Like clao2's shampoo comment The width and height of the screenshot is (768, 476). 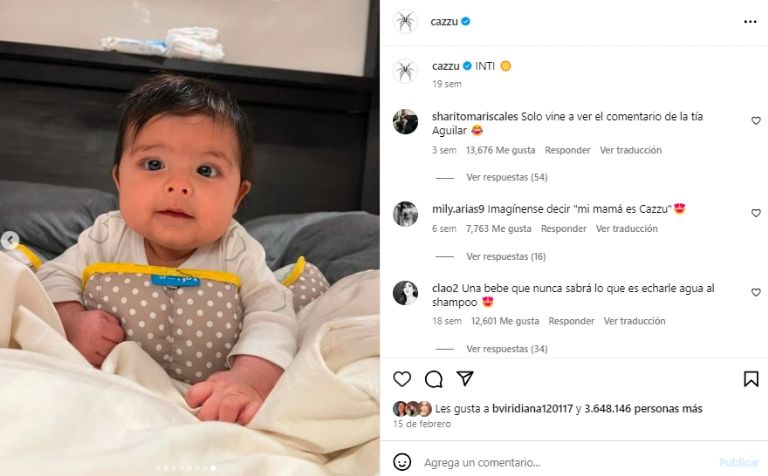coord(756,292)
